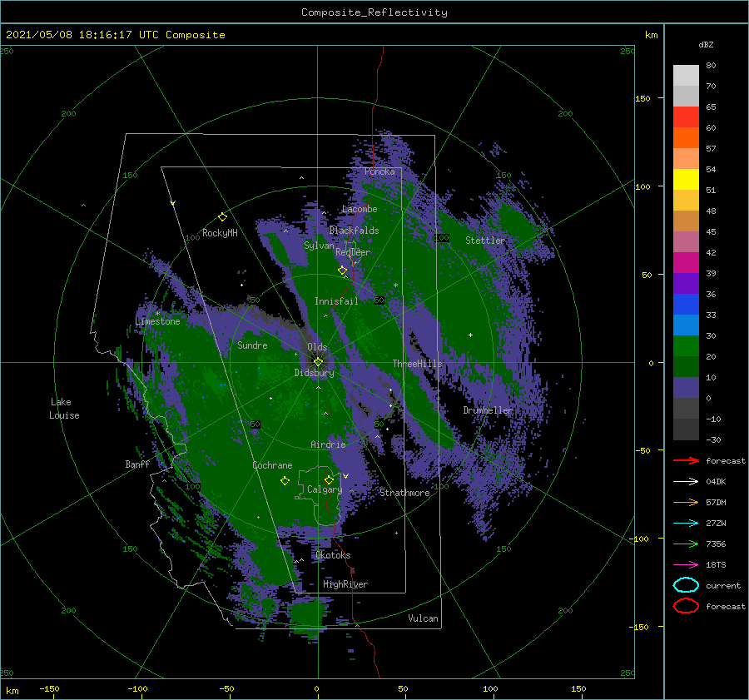Select the yellow 51-54 dBZ color swatch
The width and height of the screenshot is (749, 700).
pos(686,179)
